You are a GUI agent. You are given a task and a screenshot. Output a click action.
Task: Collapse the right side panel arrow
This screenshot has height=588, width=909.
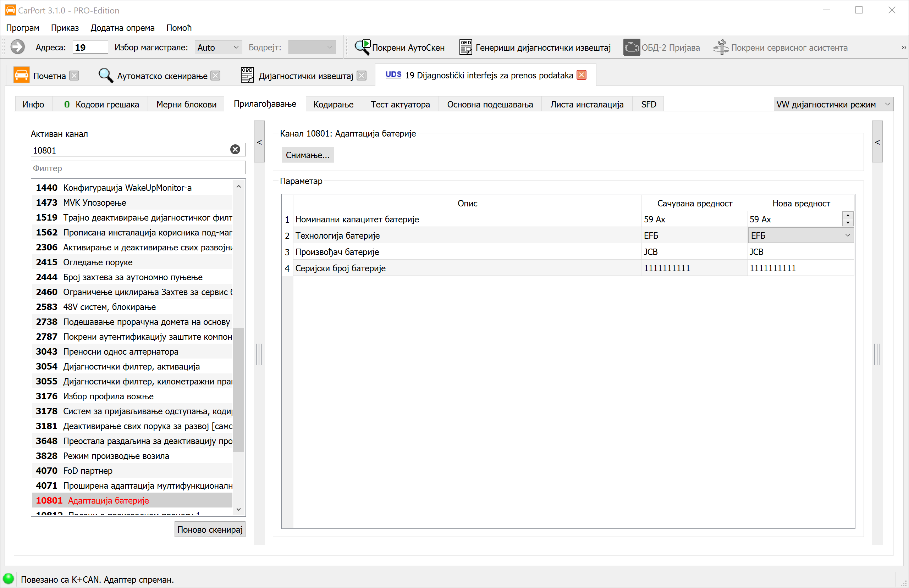pos(877,142)
